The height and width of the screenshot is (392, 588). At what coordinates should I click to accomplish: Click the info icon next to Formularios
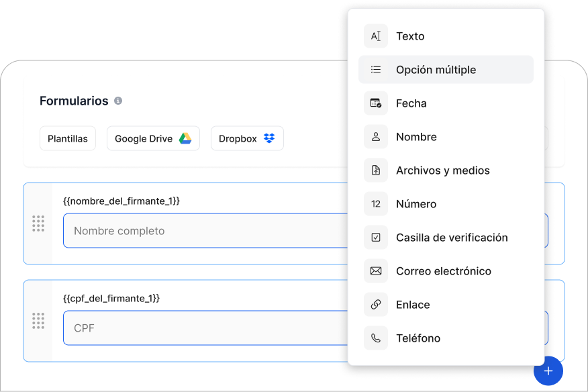tap(119, 101)
